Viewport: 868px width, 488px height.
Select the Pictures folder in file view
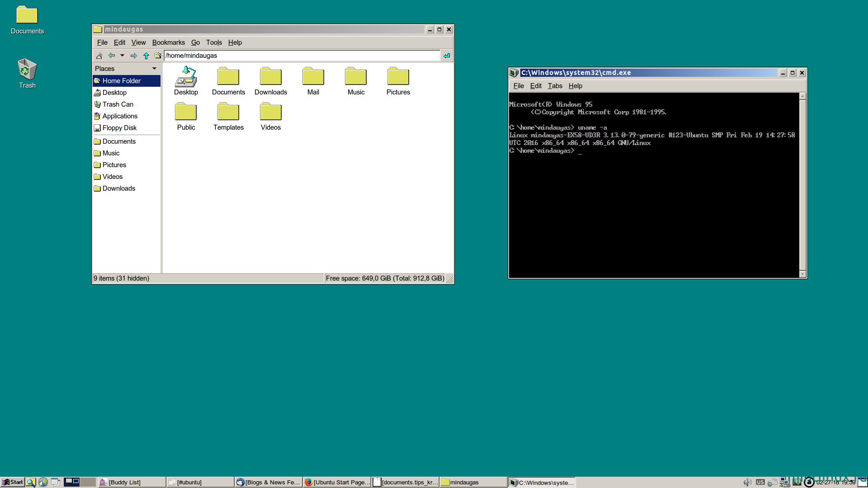[398, 81]
